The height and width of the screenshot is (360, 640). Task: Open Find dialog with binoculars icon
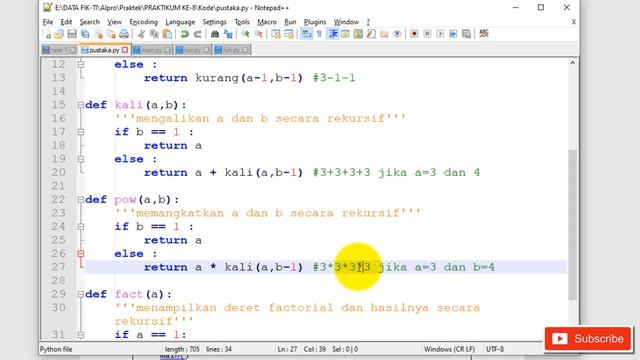(215, 34)
